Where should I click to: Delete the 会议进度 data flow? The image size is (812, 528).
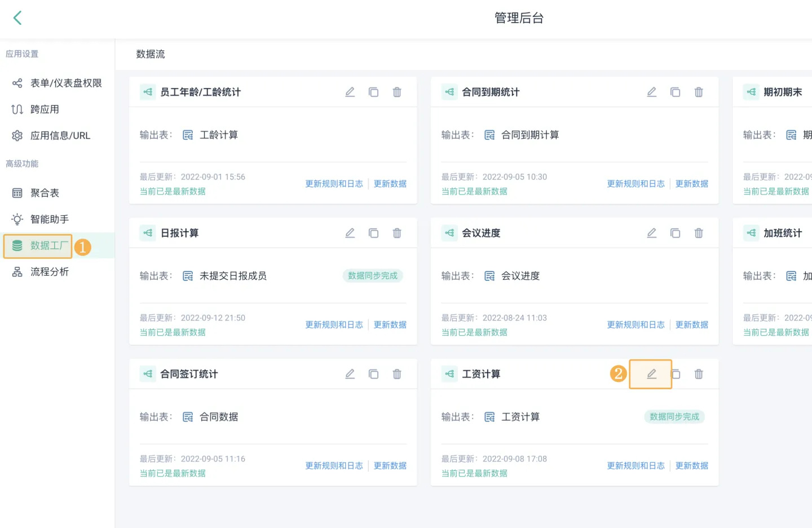point(699,233)
